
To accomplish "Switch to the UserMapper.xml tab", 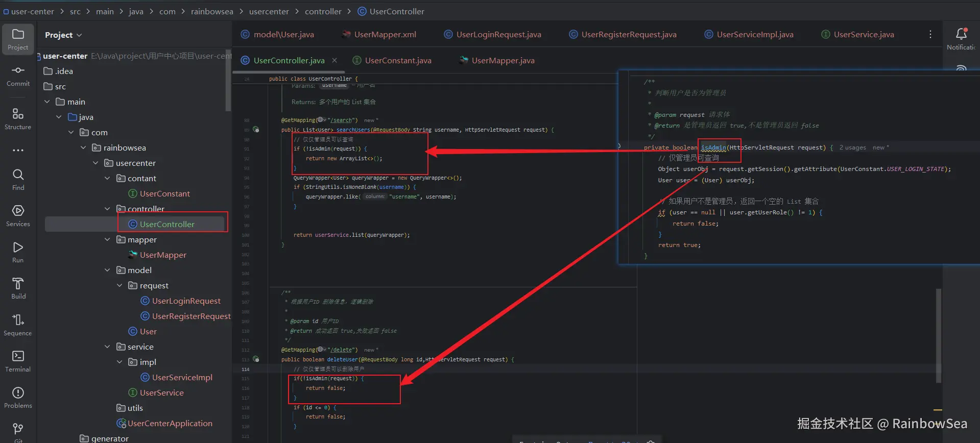I will (385, 34).
